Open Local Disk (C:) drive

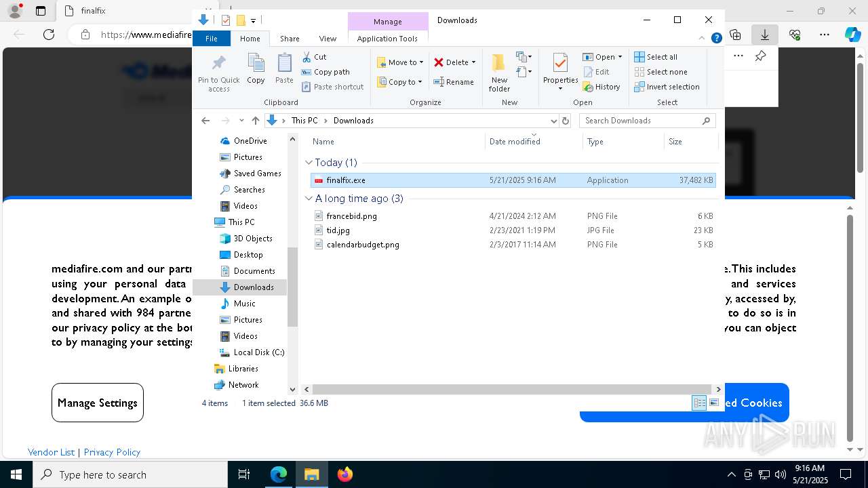point(252,352)
